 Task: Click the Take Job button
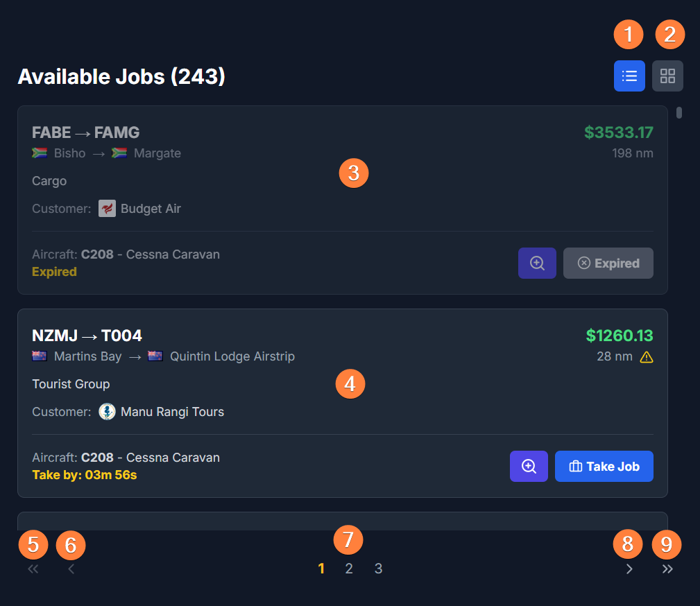click(x=604, y=467)
